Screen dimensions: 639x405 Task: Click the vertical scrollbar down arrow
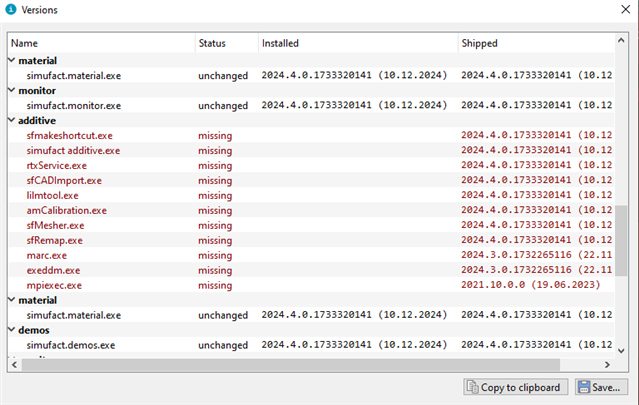coord(621,350)
